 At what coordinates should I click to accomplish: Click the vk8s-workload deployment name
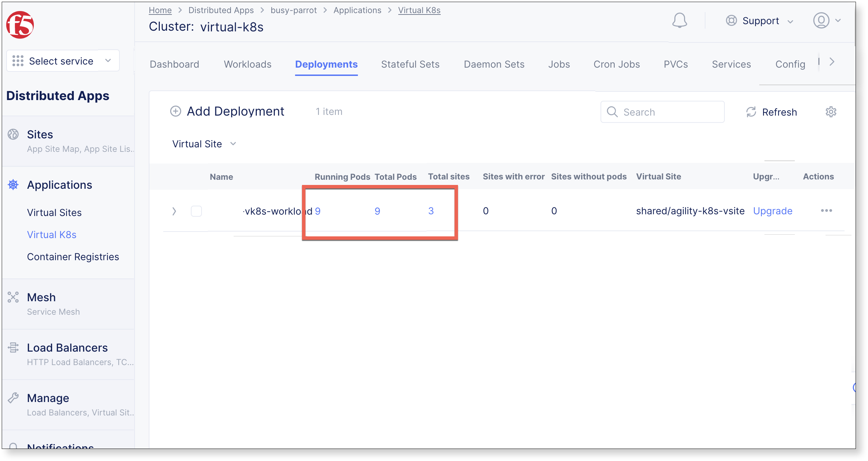[278, 211]
